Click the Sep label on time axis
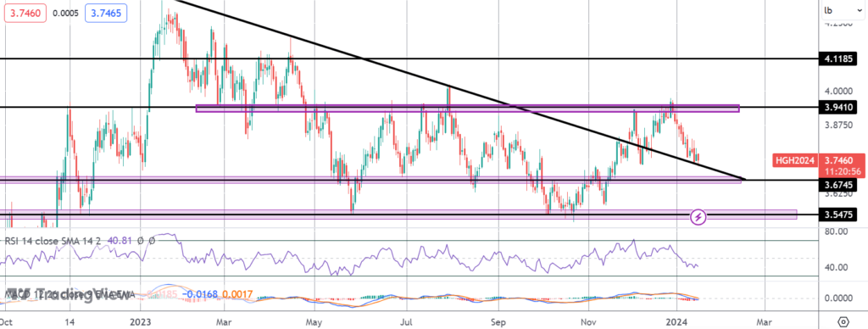 [x=498, y=322]
